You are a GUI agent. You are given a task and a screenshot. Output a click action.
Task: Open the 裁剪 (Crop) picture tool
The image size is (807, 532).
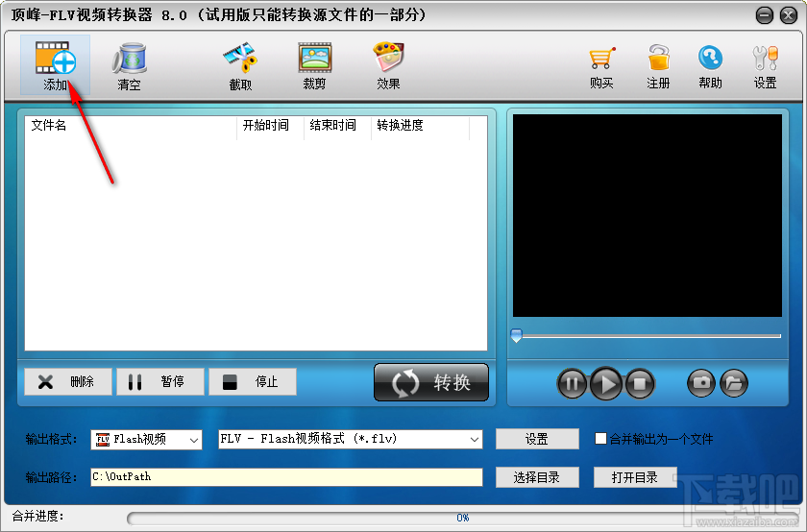(x=314, y=65)
